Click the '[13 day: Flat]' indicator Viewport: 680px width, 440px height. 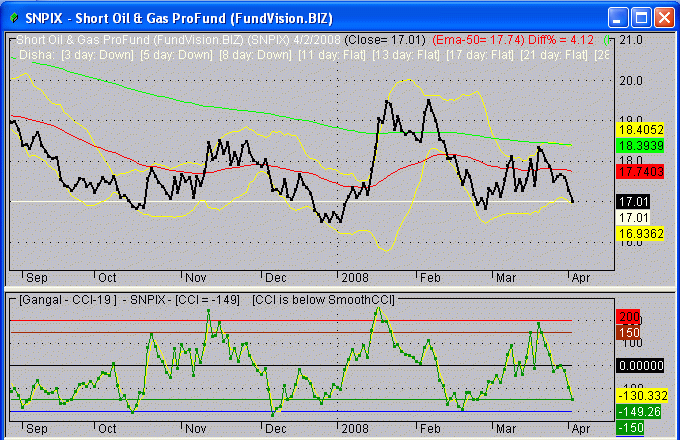pos(406,55)
